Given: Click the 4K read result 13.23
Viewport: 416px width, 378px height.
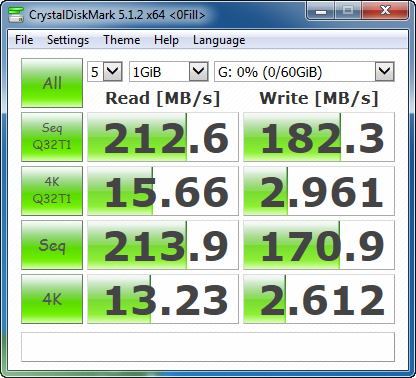Looking at the screenshot, I should [x=163, y=299].
